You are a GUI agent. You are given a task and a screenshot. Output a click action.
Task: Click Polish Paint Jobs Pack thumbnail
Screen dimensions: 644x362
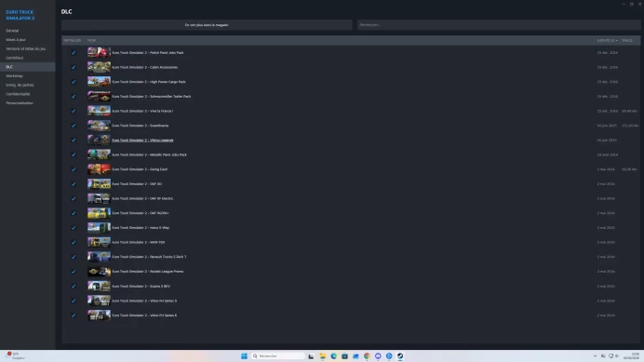(x=99, y=53)
